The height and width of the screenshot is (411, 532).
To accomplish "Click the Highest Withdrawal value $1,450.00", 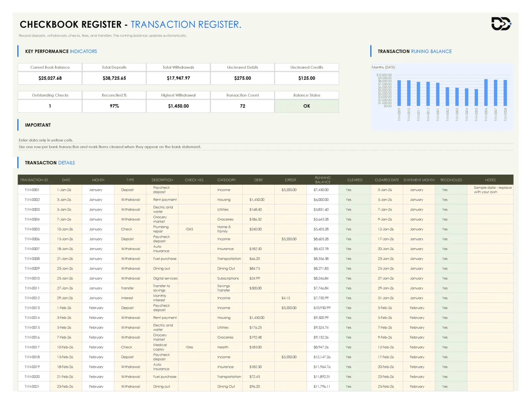I will click(178, 106).
